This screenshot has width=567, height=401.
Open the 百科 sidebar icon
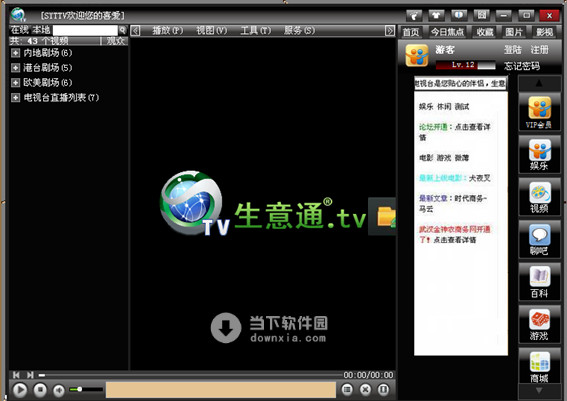(x=539, y=282)
